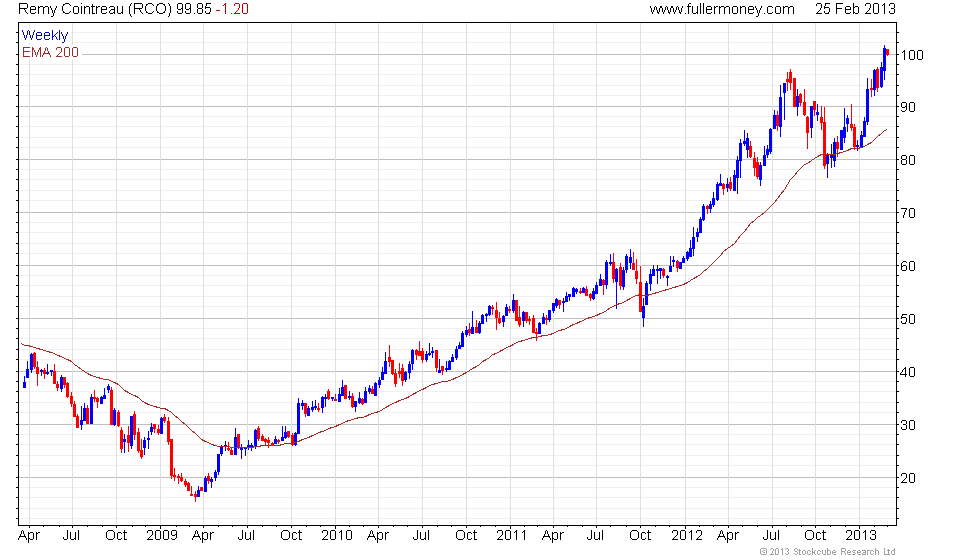This screenshot has height=560, width=980.
Task: Click the Stockcube Research Ltd copyright text
Action: coord(828,552)
